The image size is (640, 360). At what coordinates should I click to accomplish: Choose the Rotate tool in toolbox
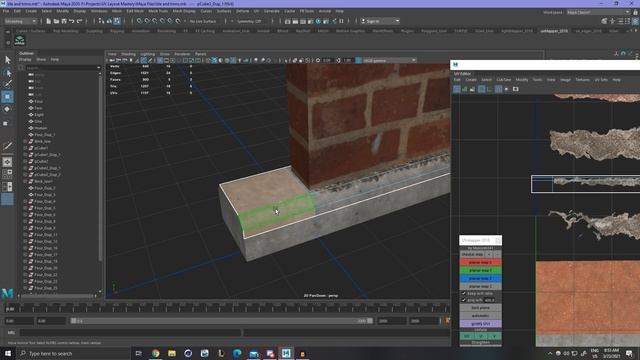pos(7,109)
